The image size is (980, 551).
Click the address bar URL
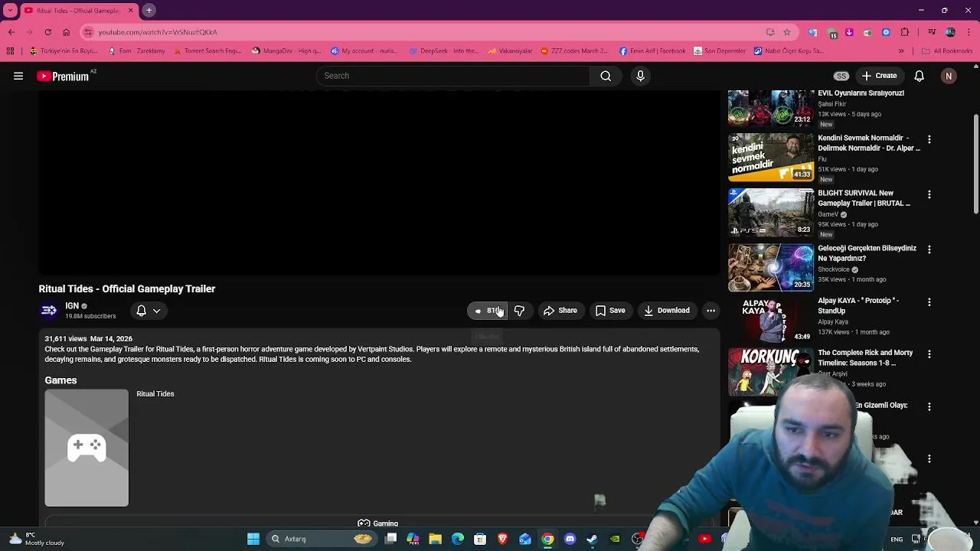158,32
